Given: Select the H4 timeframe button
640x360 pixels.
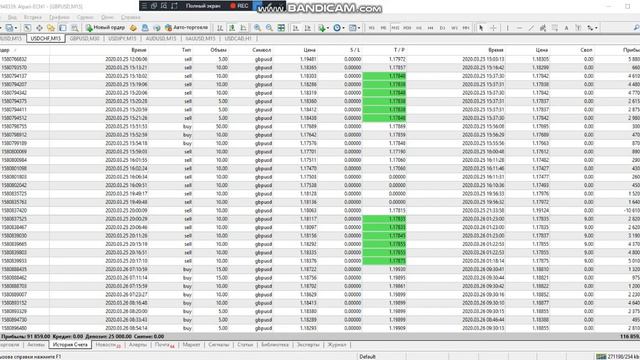Looking at the screenshot, I should pyautogui.click(x=431, y=28).
